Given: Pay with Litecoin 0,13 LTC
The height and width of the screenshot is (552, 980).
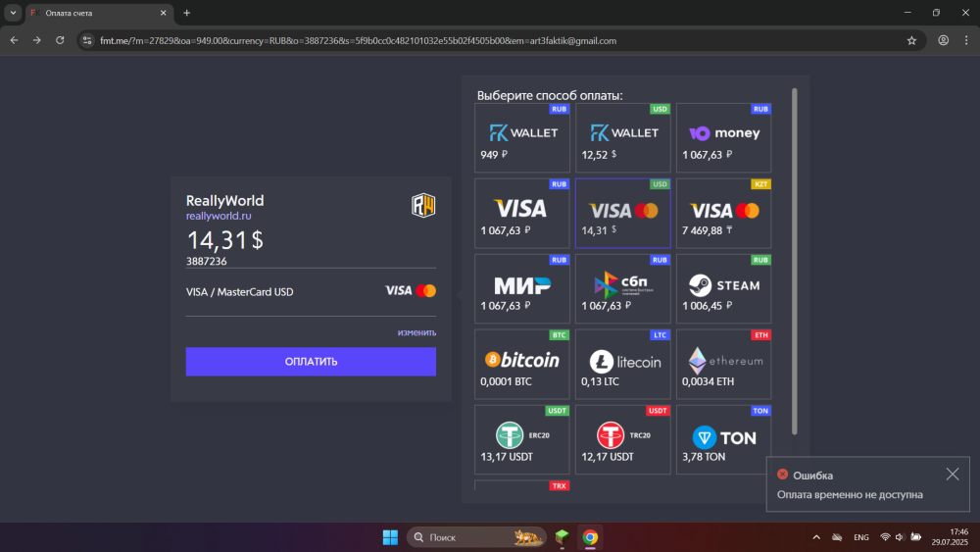Looking at the screenshot, I should [622, 365].
